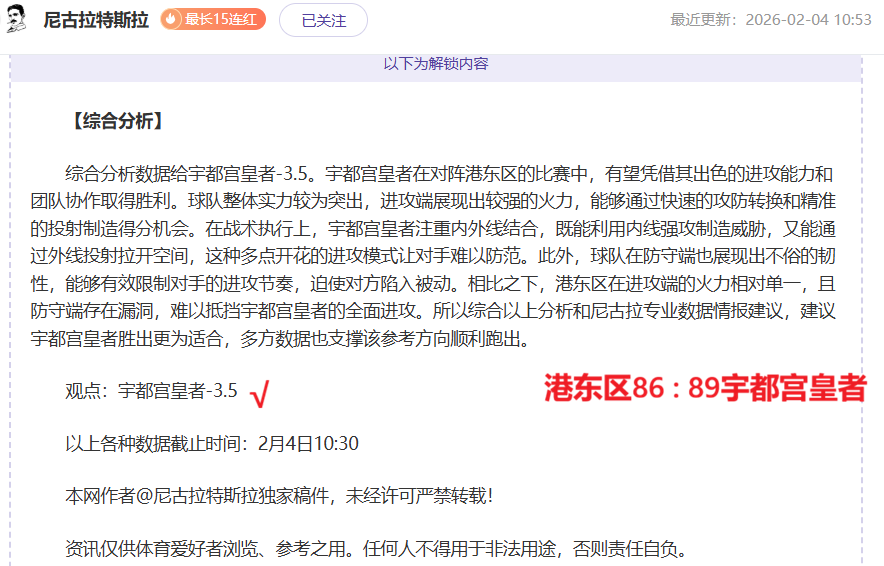Image resolution: width=884 pixels, height=566 pixels.
Task: Click the red score text 港东区86:89宇都宫皇者
Action: pos(705,389)
